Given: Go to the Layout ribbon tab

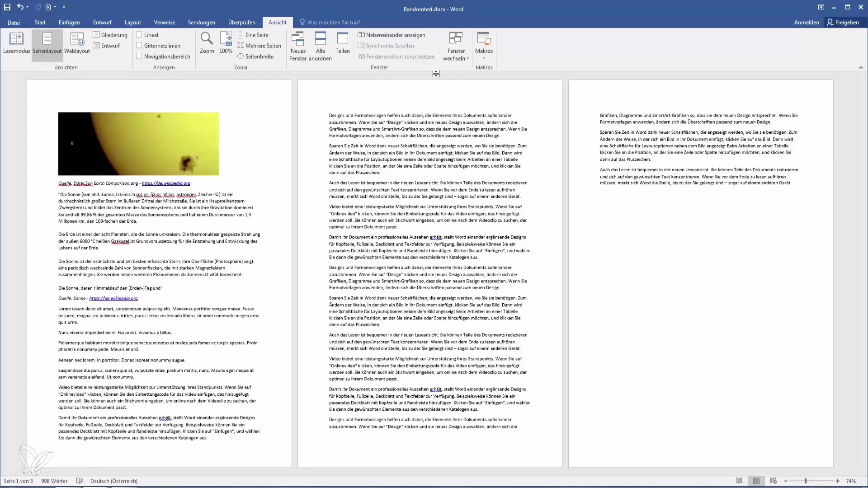Looking at the screenshot, I should [x=133, y=22].
